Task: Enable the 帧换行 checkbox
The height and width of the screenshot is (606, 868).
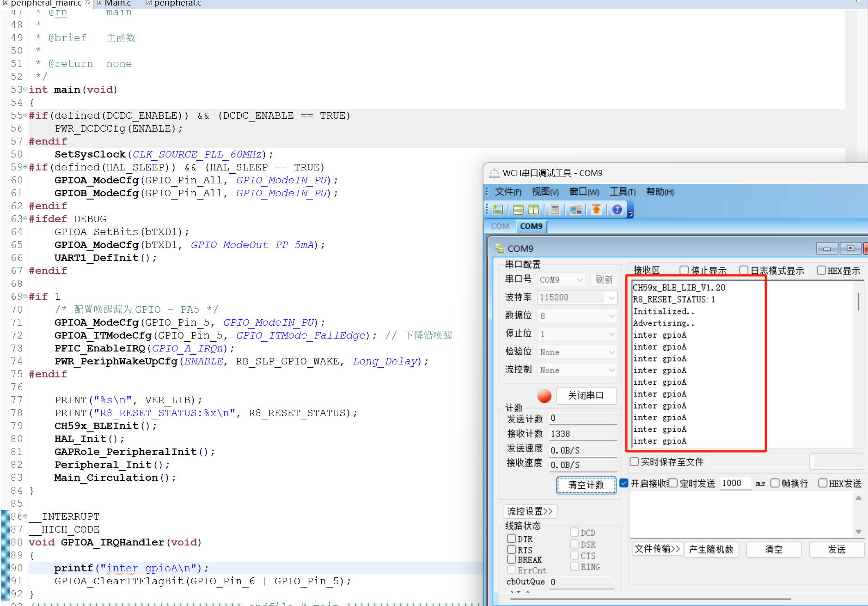Action: coord(775,483)
